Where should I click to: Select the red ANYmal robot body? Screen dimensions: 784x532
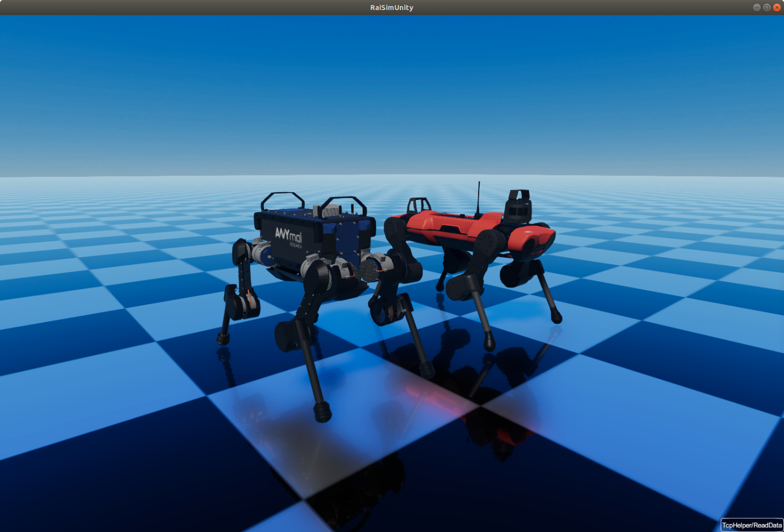[474, 230]
